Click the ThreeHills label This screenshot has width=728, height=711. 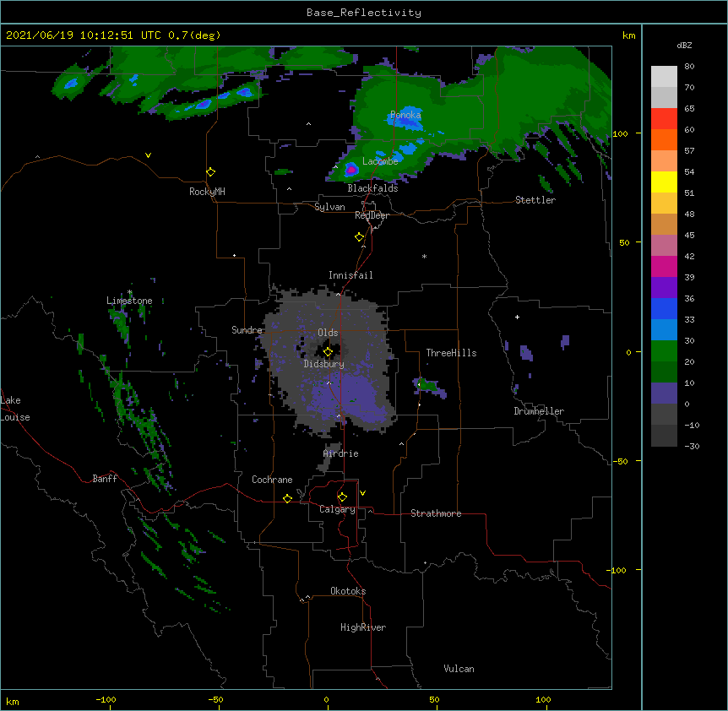pyautogui.click(x=451, y=353)
